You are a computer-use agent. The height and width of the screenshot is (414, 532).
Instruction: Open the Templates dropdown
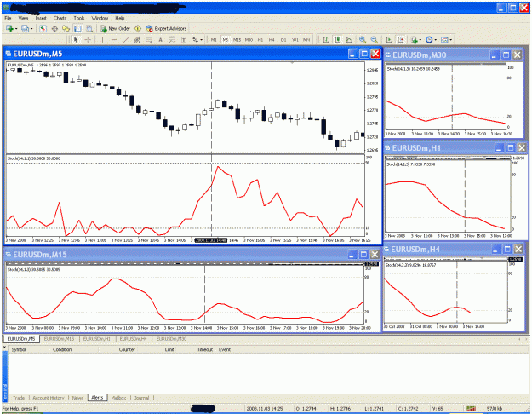point(451,40)
